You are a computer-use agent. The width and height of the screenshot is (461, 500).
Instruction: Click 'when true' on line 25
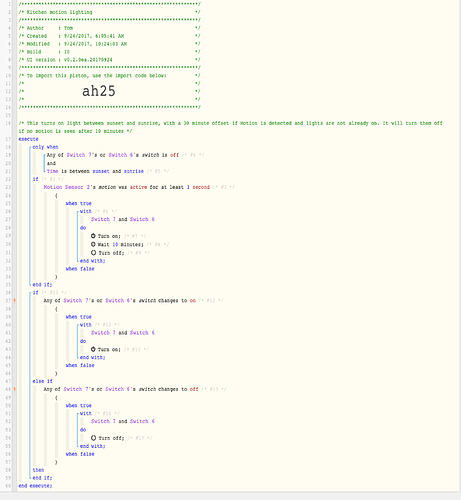79,203
